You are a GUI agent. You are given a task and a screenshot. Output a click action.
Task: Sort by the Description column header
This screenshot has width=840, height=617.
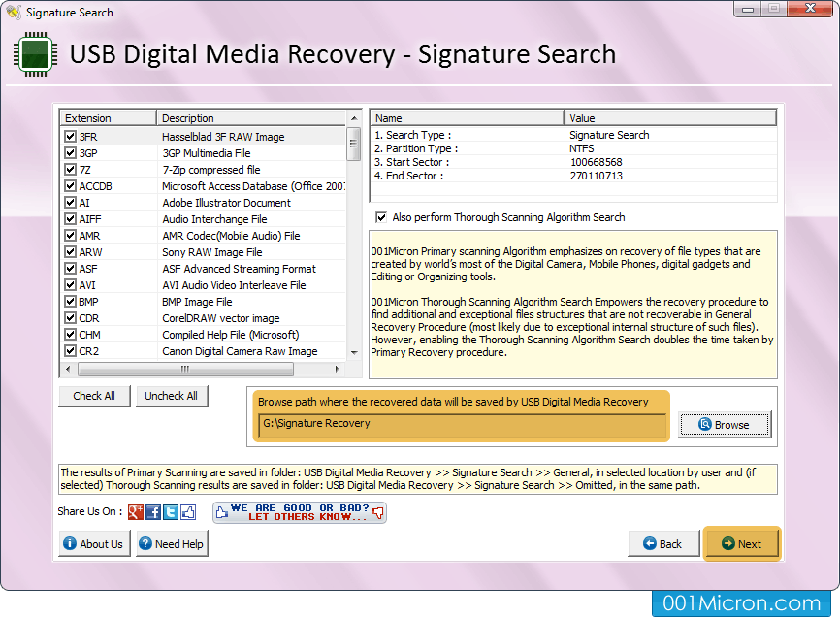pyautogui.click(x=251, y=118)
